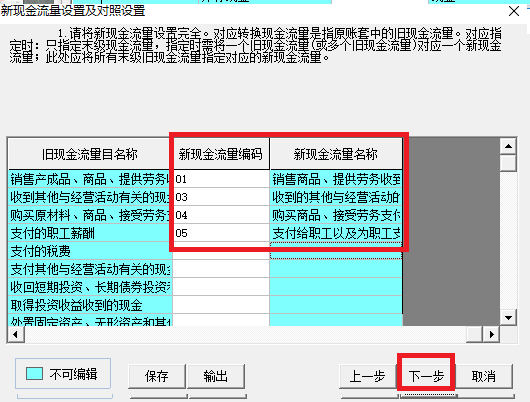Click the horizontal scrollbar right arrow

click(491, 334)
